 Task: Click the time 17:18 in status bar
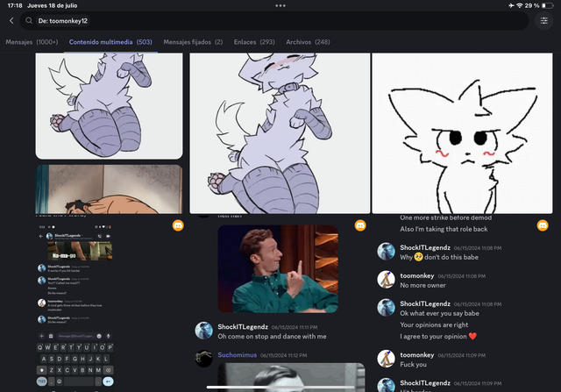coord(15,6)
